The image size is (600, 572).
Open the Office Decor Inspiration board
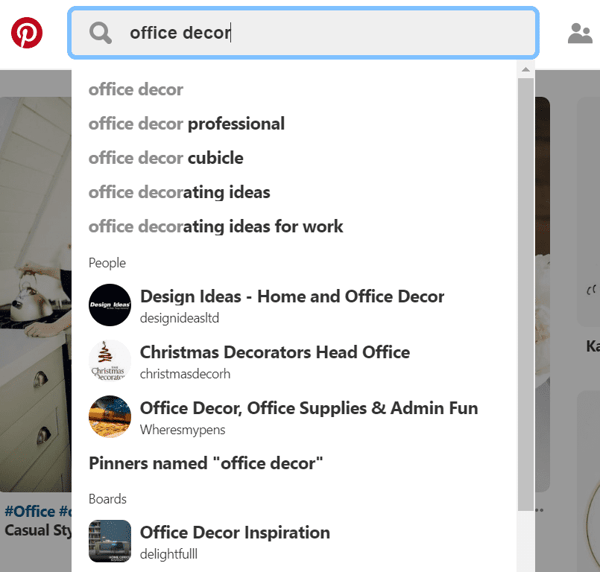click(x=235, y=533)
